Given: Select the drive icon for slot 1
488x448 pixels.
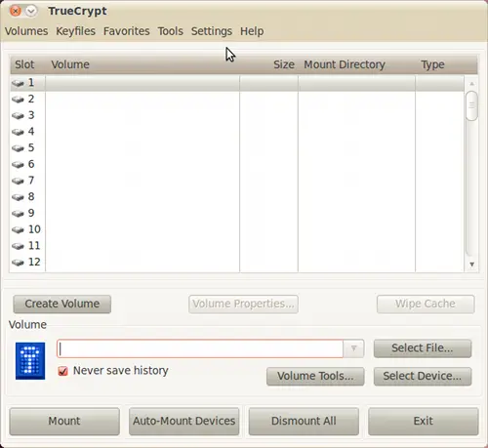Looking at the screenshot, I should [18, 83].
